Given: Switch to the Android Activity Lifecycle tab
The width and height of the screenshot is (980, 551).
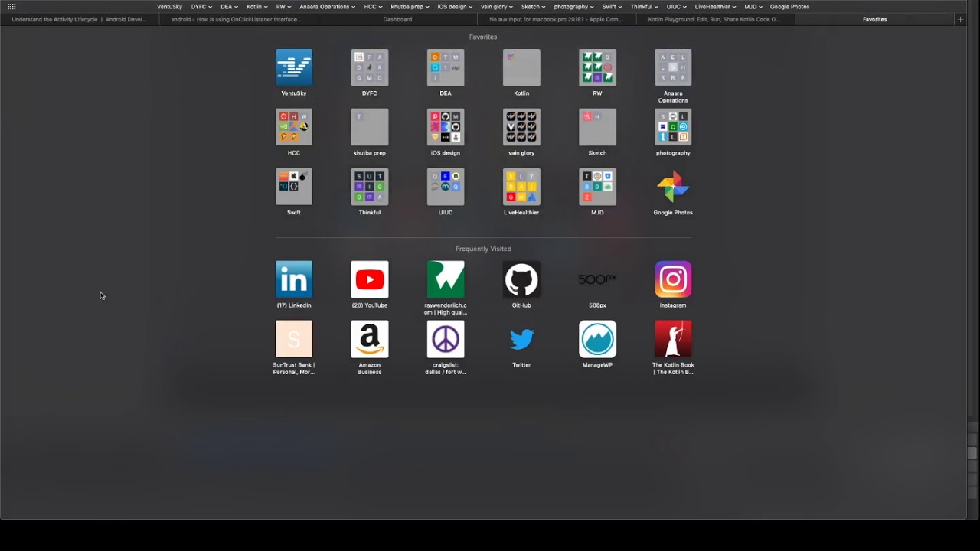Looking at the screenshot, I should click(79, 20).
